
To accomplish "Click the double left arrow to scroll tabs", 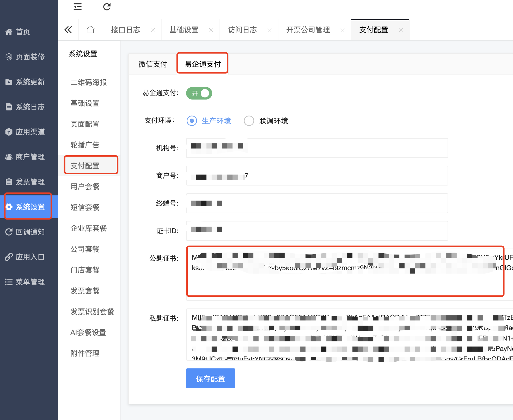I will tap(68, 30).
